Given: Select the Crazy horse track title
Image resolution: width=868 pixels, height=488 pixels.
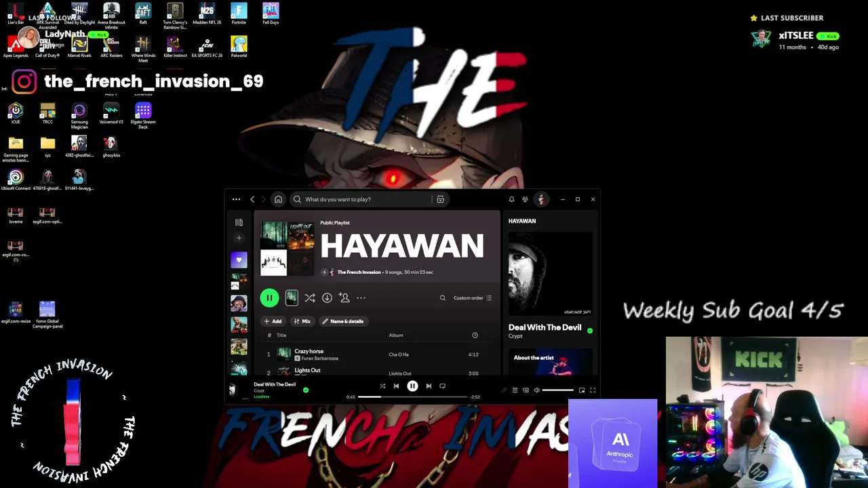Looking at the screenshot, I should pyautogui.click(x=309, y=351).
